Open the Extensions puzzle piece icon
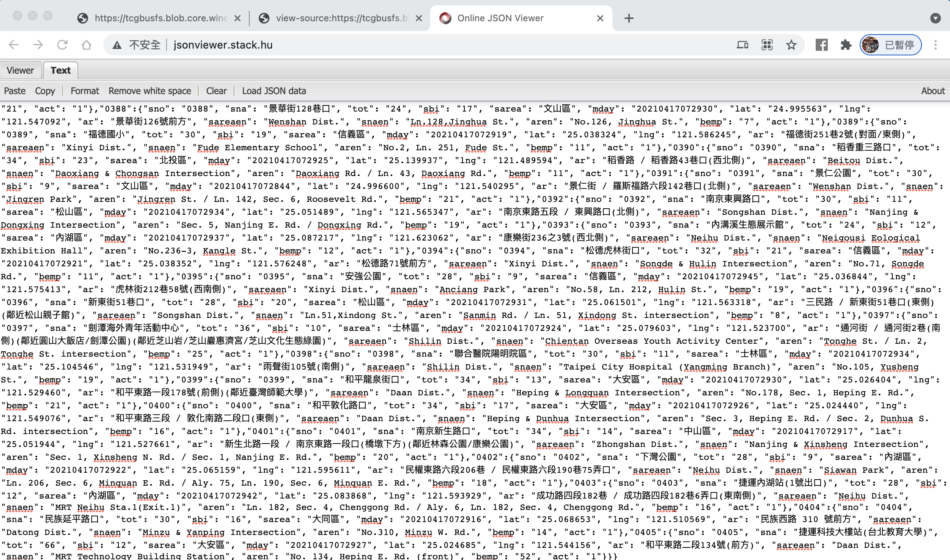Image resolution: width=950 pixels, height=560 pixels. point(846,45)
